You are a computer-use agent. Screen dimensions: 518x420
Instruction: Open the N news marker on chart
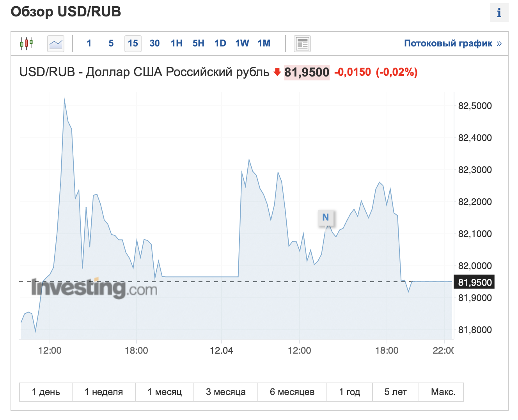[325, 217]
